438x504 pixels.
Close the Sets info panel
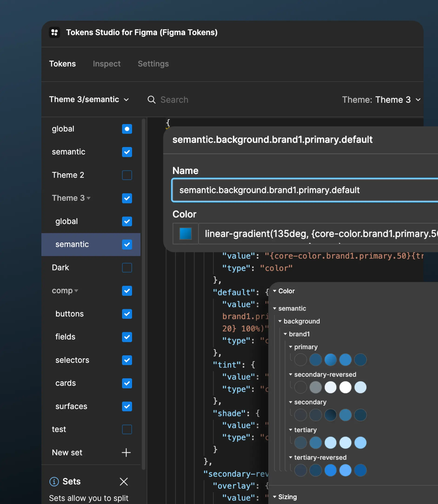pyautogui.click(x=124, y=481)
